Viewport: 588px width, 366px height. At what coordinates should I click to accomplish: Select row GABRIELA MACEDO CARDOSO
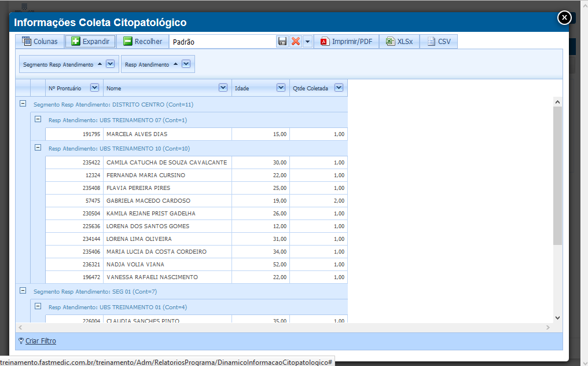click(x=197, y=201)
